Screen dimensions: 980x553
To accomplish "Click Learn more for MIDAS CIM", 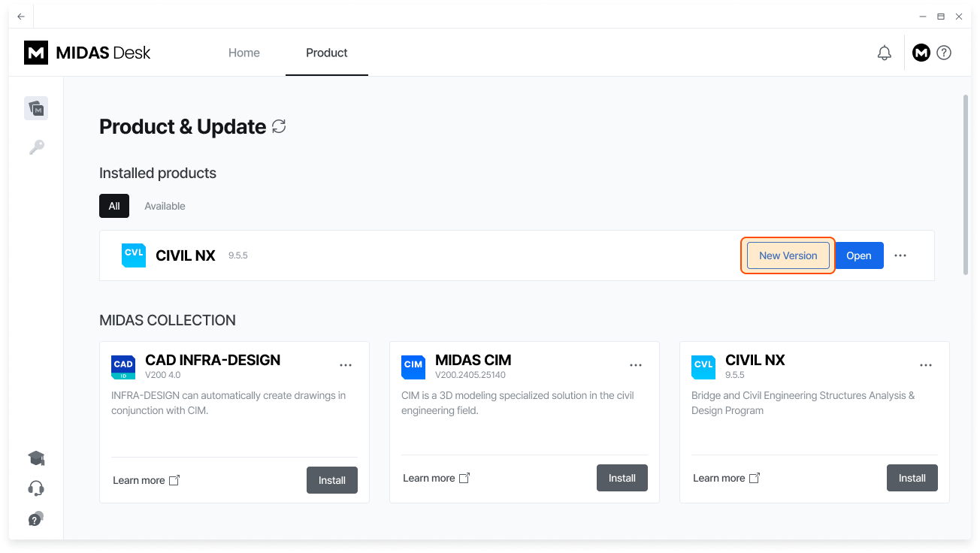I will pos(429,478).
